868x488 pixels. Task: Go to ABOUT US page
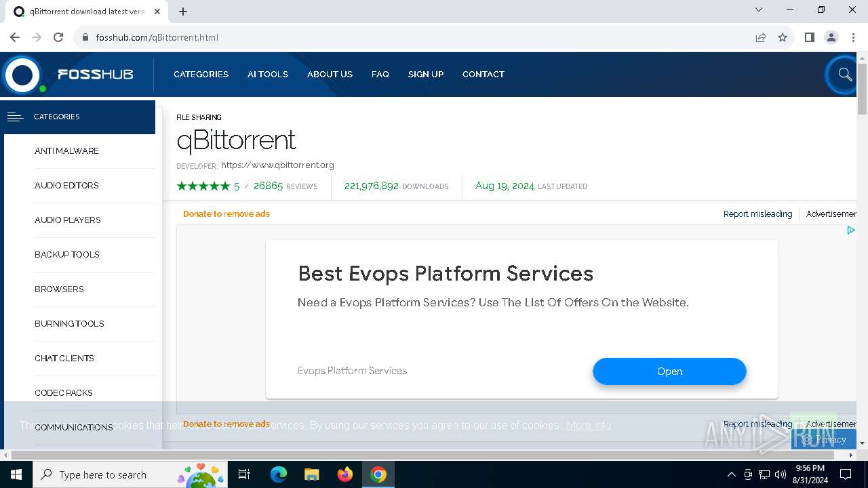pos(330,75)
